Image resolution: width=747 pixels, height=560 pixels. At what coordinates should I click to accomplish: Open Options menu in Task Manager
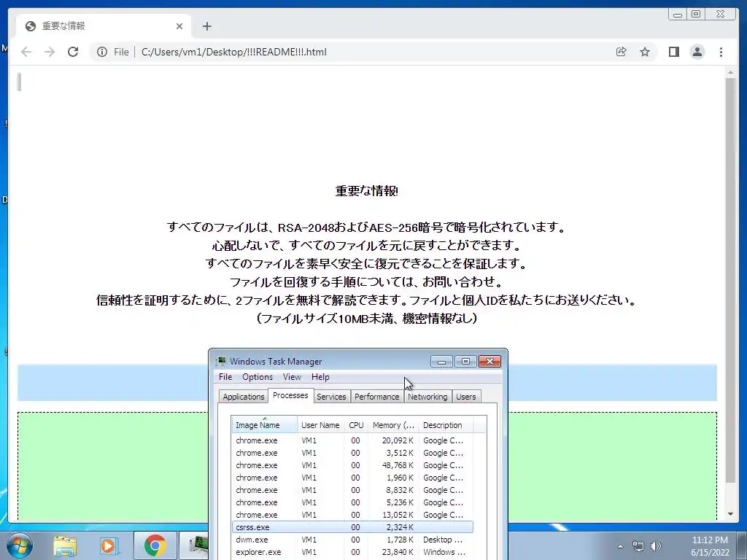coord(258,377)
